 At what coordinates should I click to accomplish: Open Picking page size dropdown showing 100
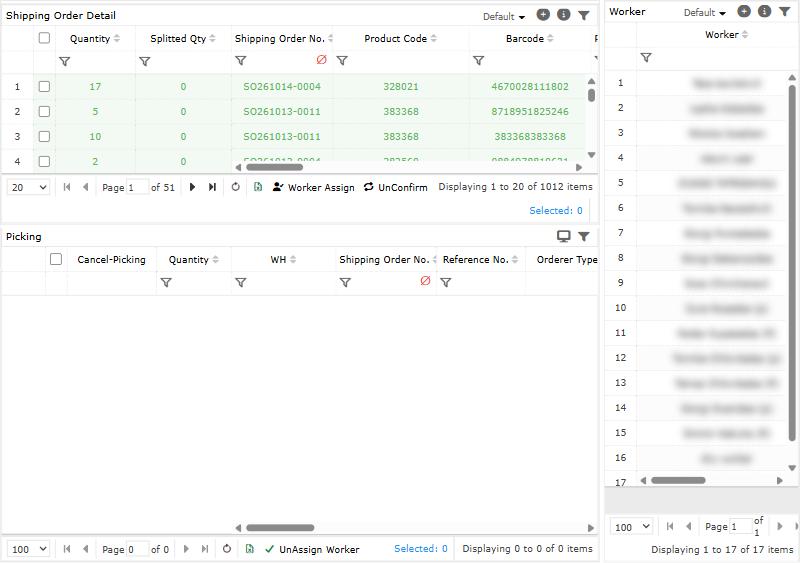click(29, 549)
